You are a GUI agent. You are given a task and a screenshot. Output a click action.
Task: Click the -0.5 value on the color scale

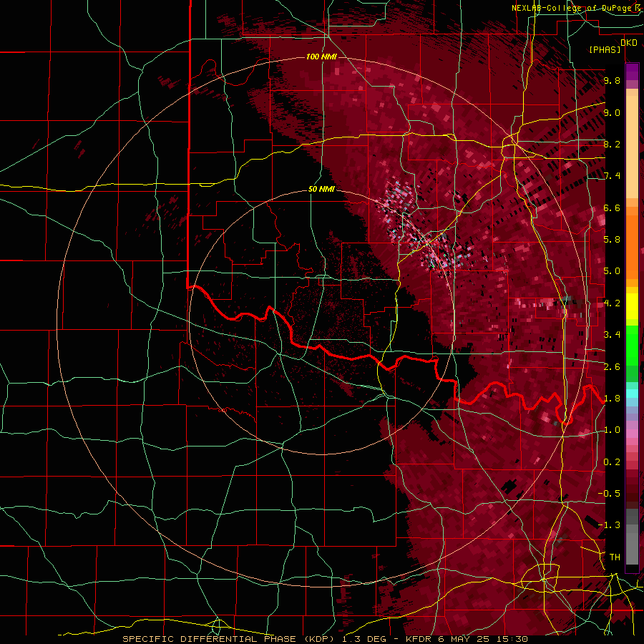(x=609, y=494)
